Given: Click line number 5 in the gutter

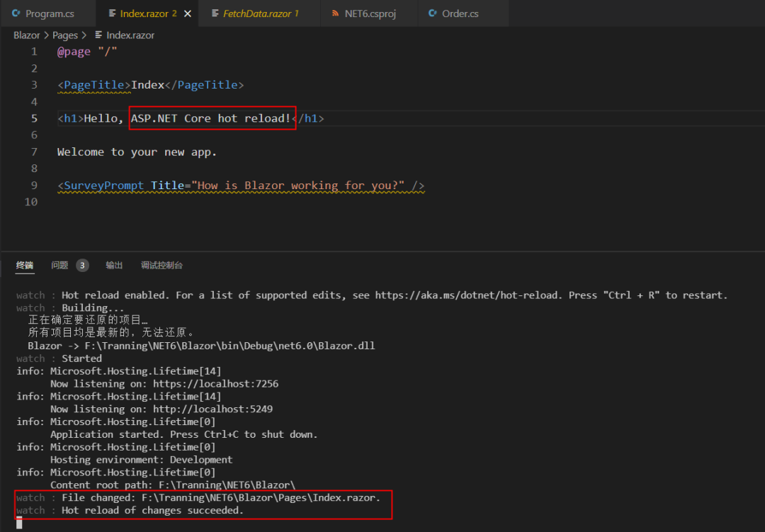Looking at the screenshot, I should (x=34, y=118).
